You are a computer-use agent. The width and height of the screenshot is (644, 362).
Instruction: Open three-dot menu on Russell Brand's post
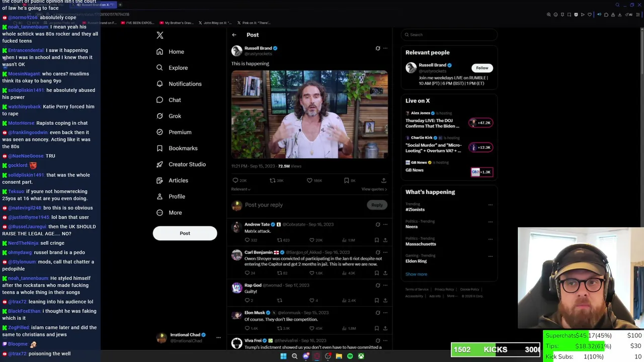[385, 48]
